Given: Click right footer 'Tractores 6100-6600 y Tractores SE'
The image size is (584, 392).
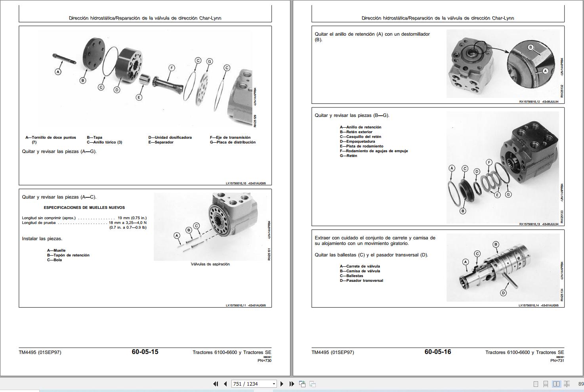Looking at the screenshot, I should click(525, 352).
